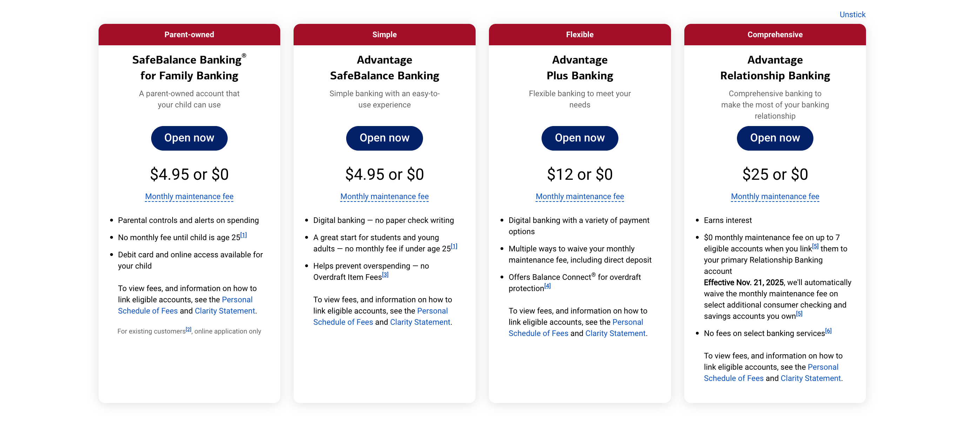Open Clarity Statement in Comprehensive card
This screenshot has height=422, width=980.
(x=810, y=378)
